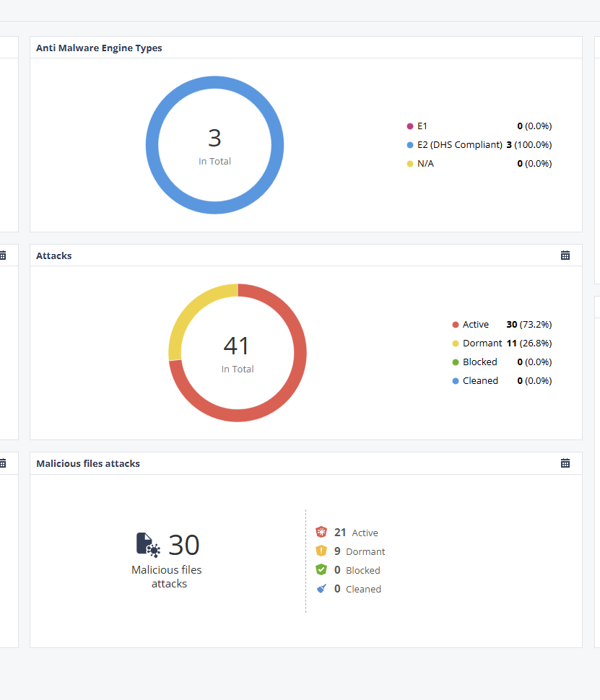Click the green checkmark shield beside 0 Blocked
This screenshot has width=600, height=700.
tap(321, 569)
